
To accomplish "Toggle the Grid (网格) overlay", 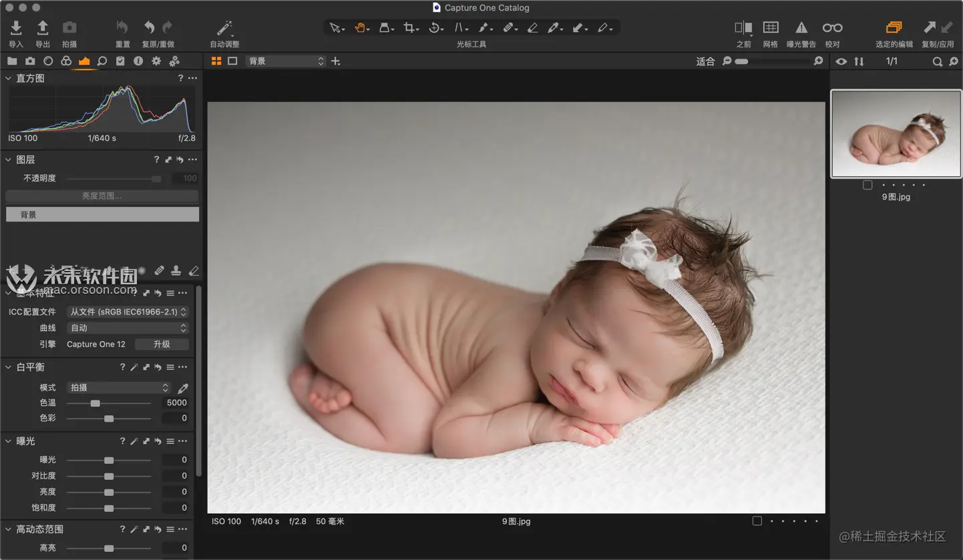I will coord(771,27).
